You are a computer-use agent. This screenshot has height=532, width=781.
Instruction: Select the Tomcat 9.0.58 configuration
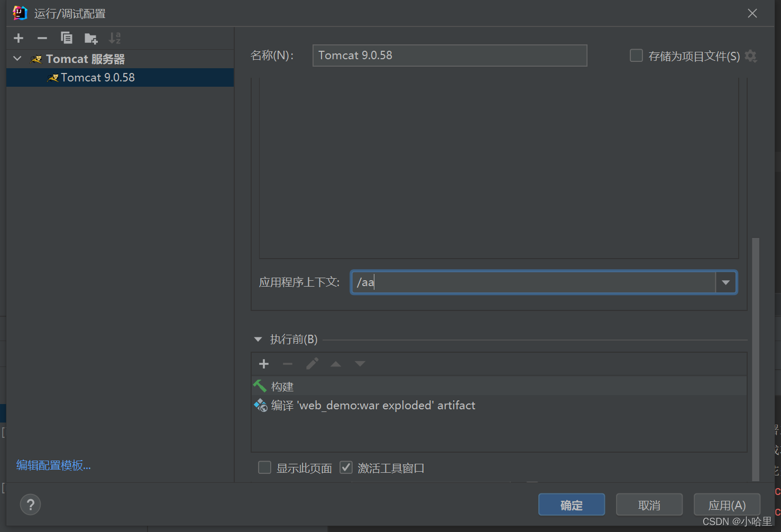(x=120, y=77)
